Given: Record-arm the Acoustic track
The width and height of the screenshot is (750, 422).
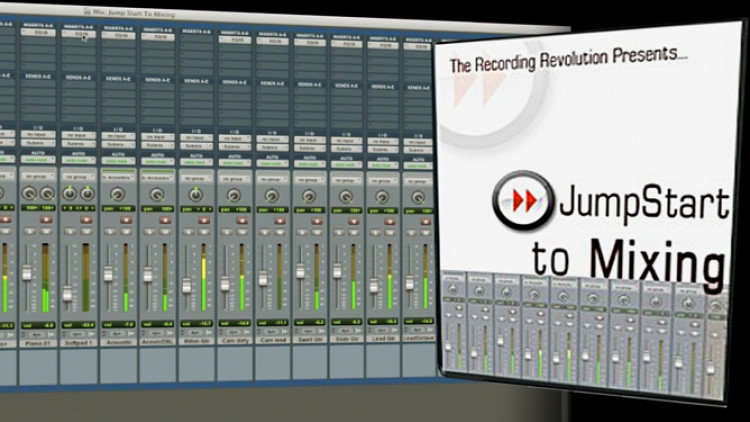Looking at the screenshot, I should coord(126,220).
